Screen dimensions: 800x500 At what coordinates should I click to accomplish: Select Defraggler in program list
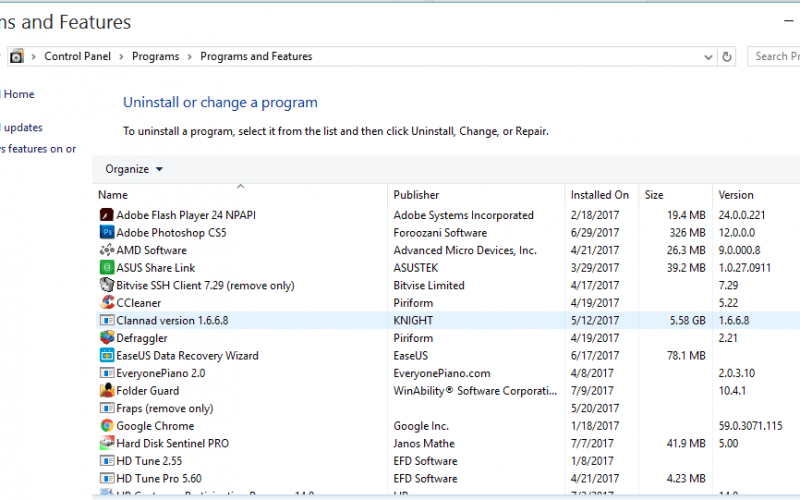coord(448,338)
